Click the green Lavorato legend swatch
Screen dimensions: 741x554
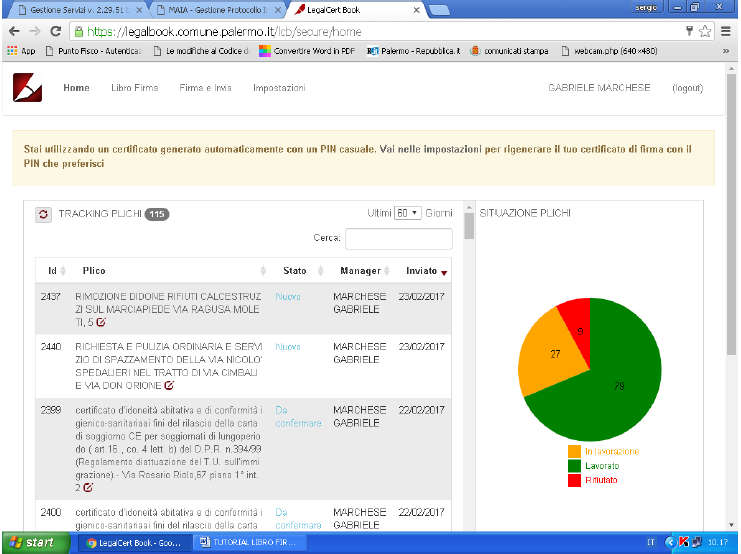pos(574,466)
